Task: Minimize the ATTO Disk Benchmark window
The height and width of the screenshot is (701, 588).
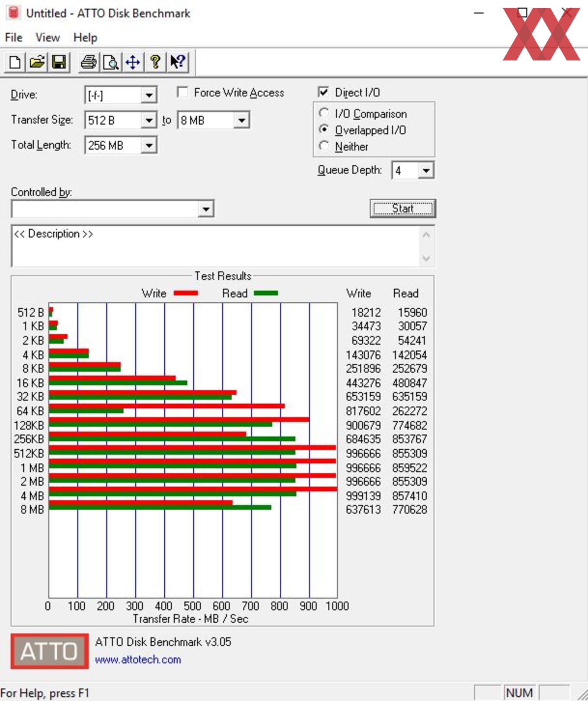Action: point(479,13)
